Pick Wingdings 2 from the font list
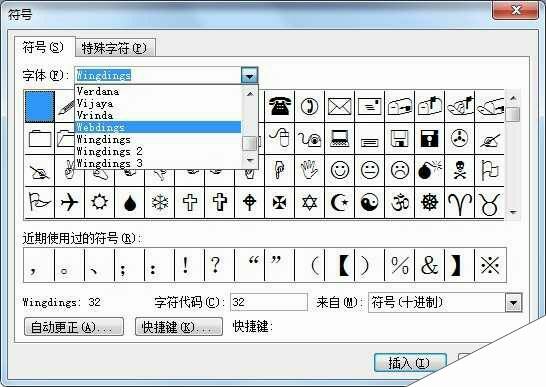 pyautogui.click(x=158, y=151)
